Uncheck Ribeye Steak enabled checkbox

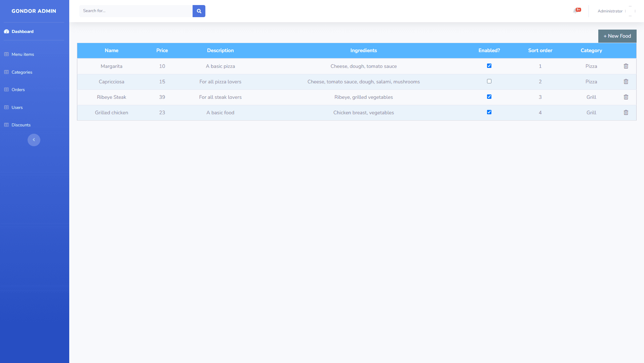(x=489, y=97)
